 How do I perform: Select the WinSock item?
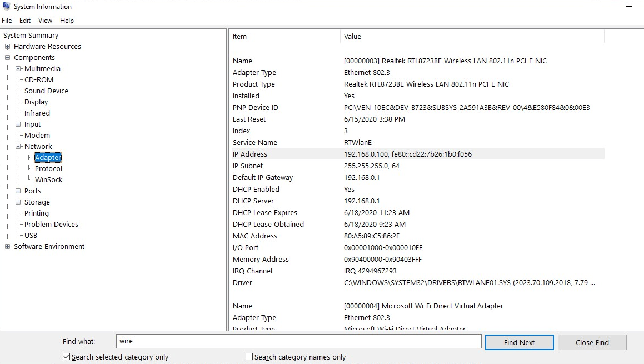(49, 179)
